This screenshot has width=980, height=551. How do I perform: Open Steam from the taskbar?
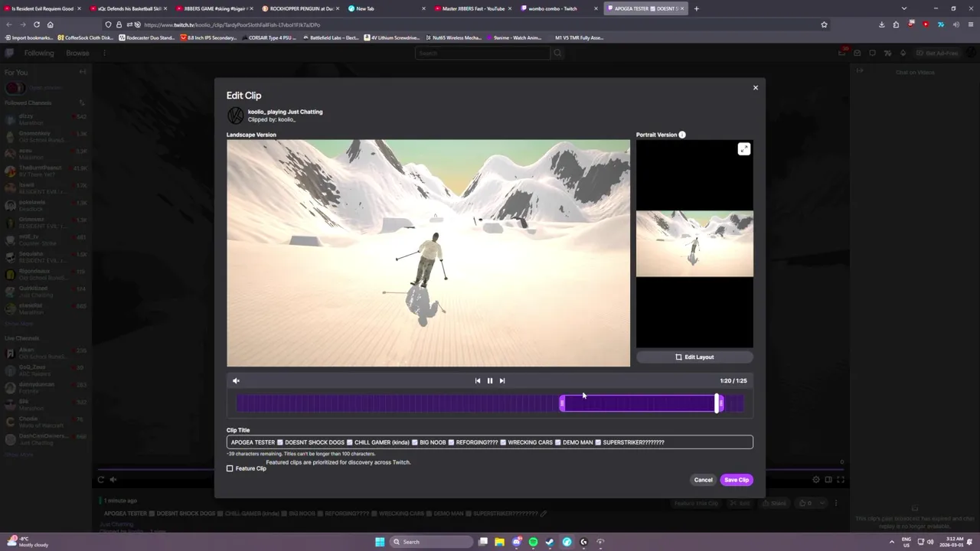[550, 542]
